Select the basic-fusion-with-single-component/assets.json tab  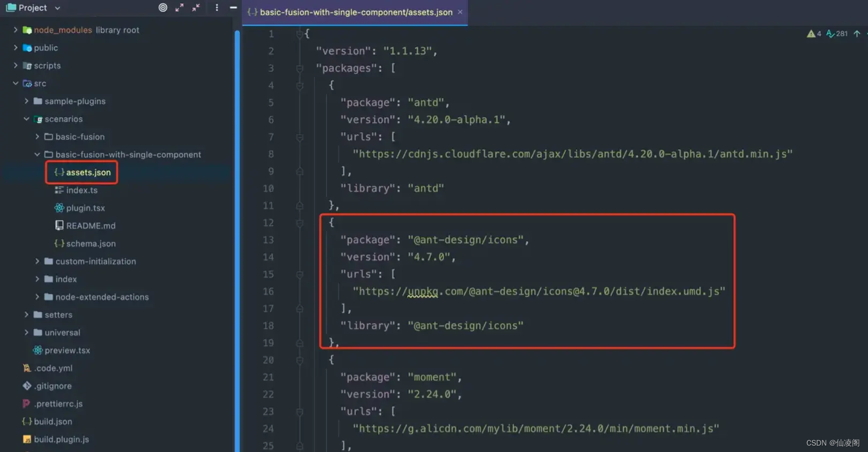click(x=356, y=12)
